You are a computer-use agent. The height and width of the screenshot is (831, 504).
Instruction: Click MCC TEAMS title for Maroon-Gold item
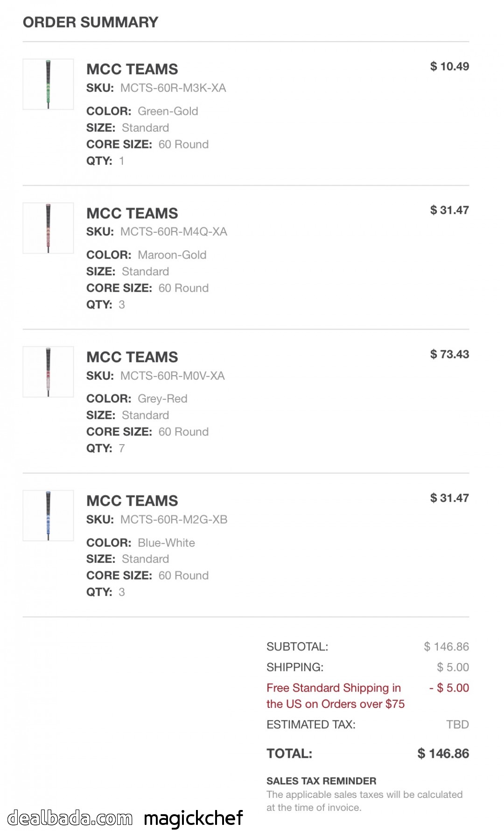pos(132,213)
